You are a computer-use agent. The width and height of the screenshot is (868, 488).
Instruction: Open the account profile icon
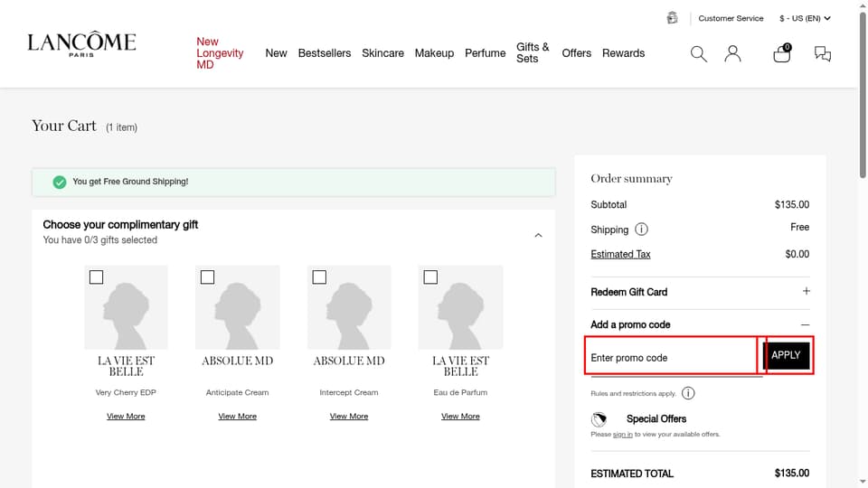tap(732, 53)
